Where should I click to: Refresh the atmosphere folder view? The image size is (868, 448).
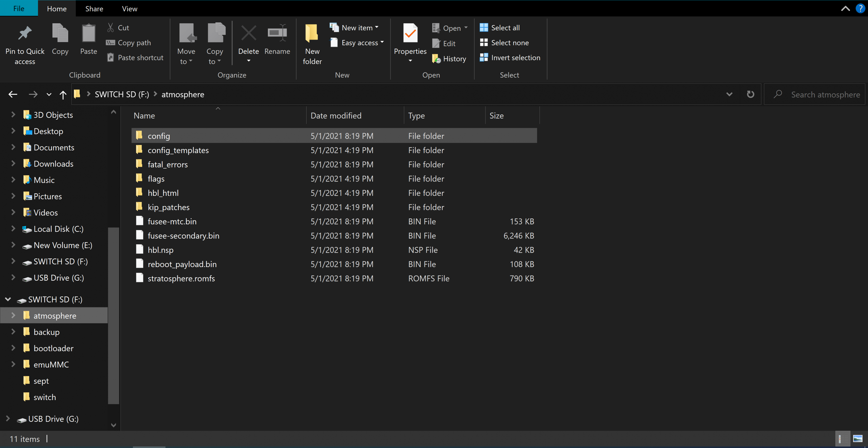750,95
